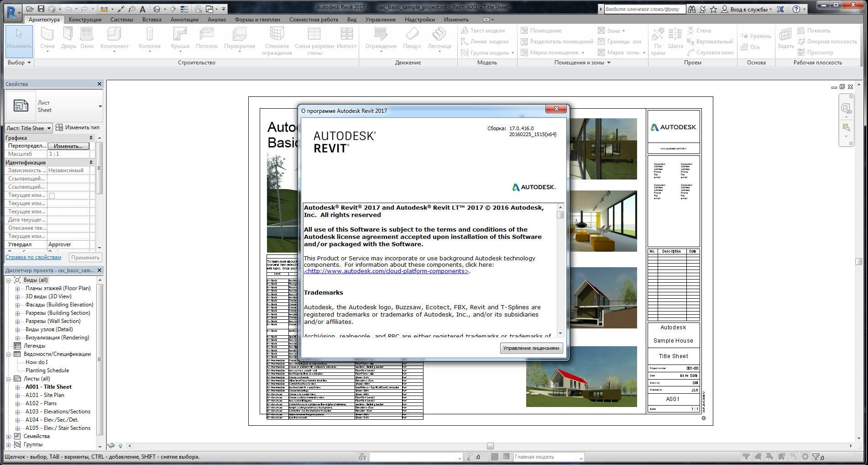
Task: Open the autodesk.com cloud-platform-components link
Action: [386, 271]
